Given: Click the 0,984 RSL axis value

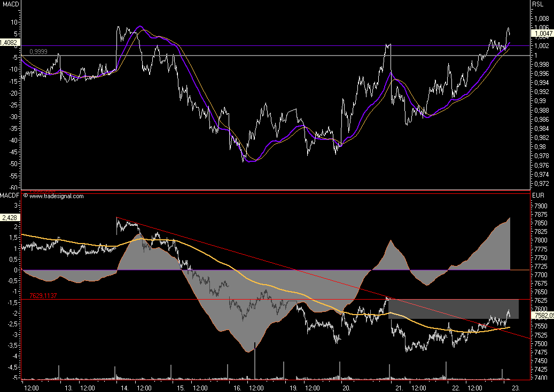Looking at the screenshot, I should click(x=542, y=129).
